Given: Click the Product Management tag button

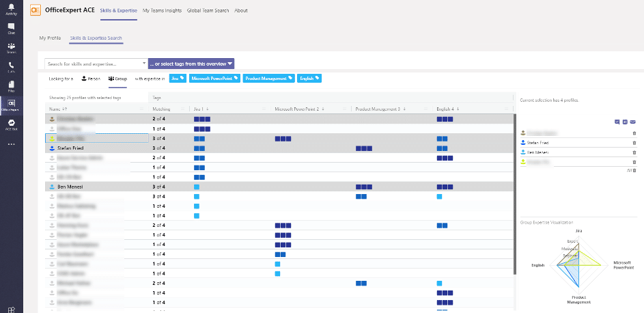Looking at the screenshot, I should coord(268,79).
